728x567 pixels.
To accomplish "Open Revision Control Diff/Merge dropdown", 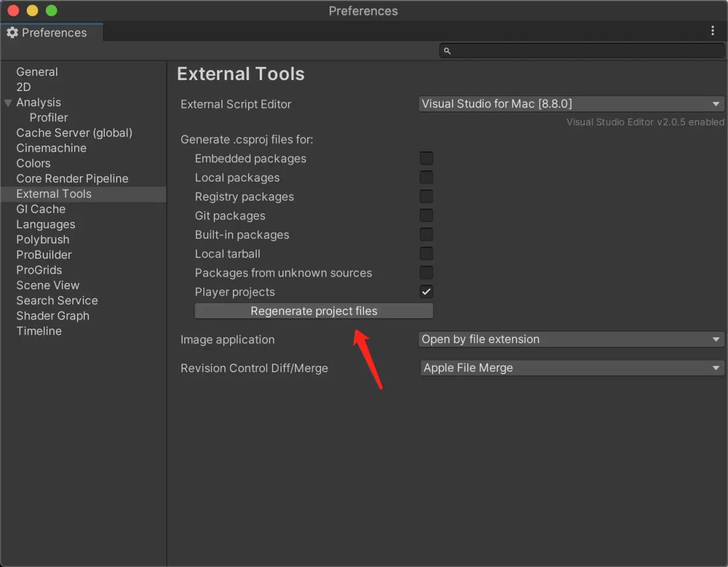I will pyautogui.click(x=572, y=368).
